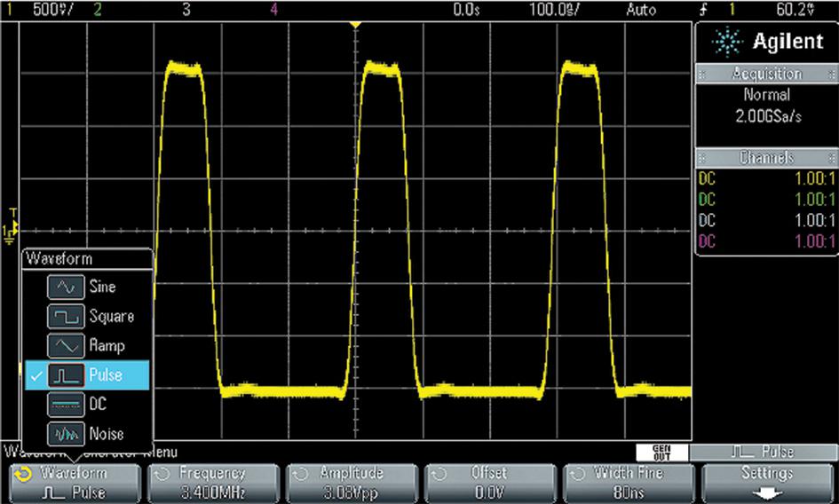Click the channel 1 ground level marker
Screen dimensions: 839x504
pos(9,233)
